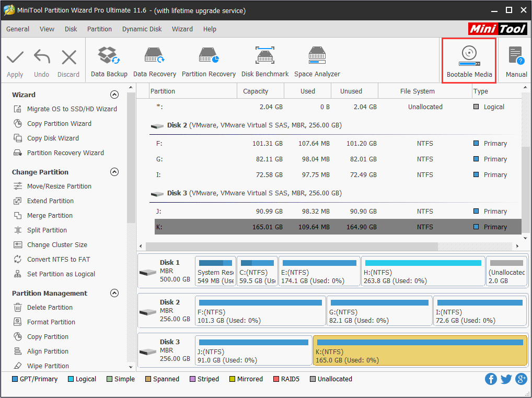Select E:(NTFS) block in disk map

(x=319, y=271)
